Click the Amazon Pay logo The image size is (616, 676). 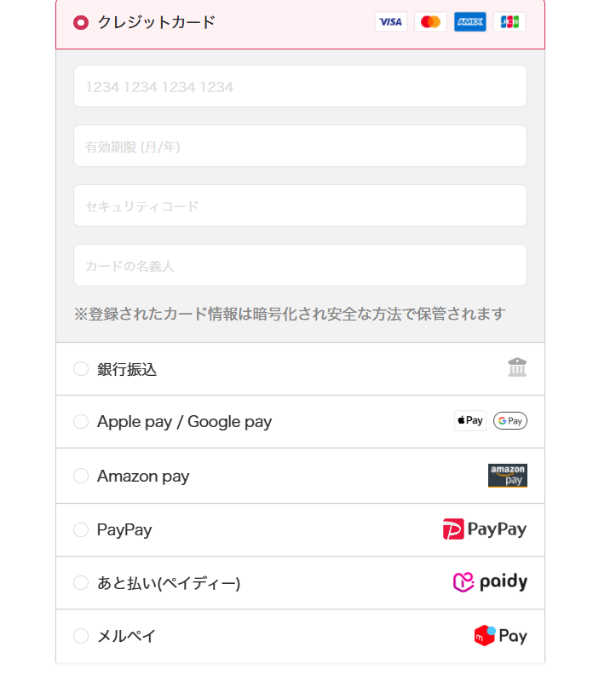[508, 476]
